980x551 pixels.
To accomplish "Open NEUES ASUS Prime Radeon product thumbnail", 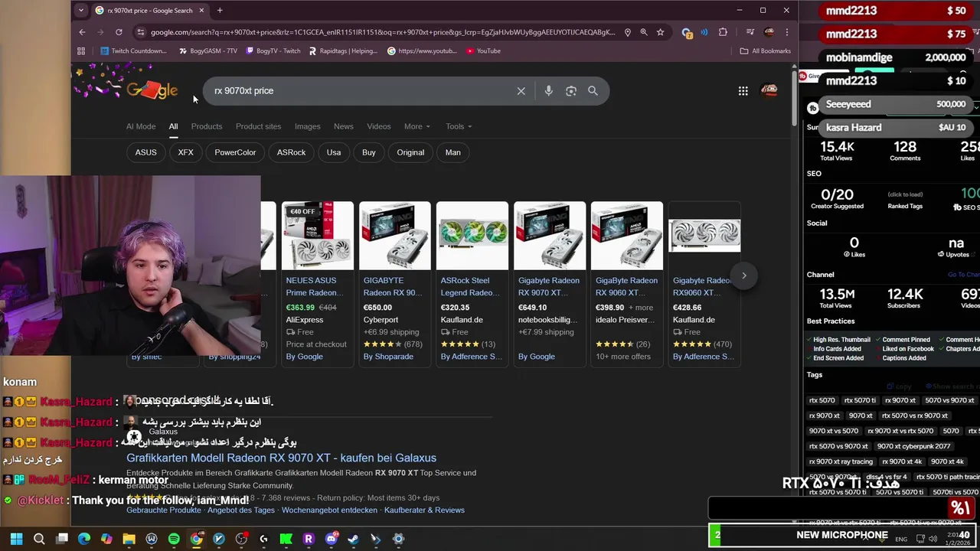I will tap(318, 236).
